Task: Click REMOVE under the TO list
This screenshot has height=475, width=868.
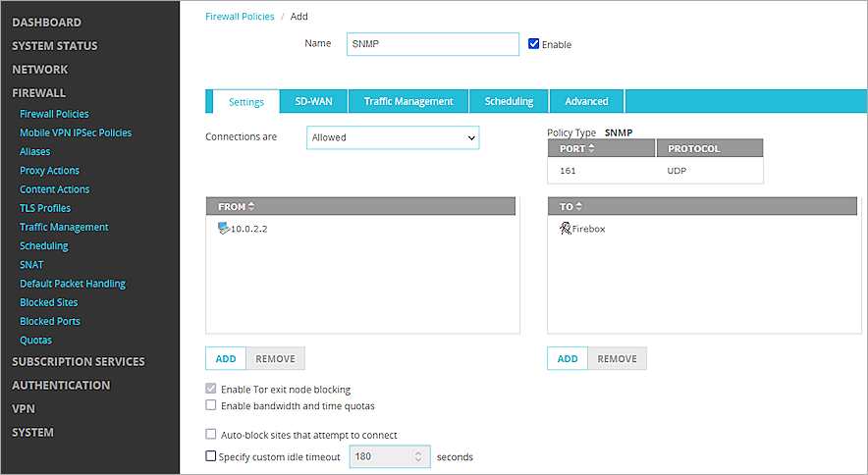Action: [618, 359]
